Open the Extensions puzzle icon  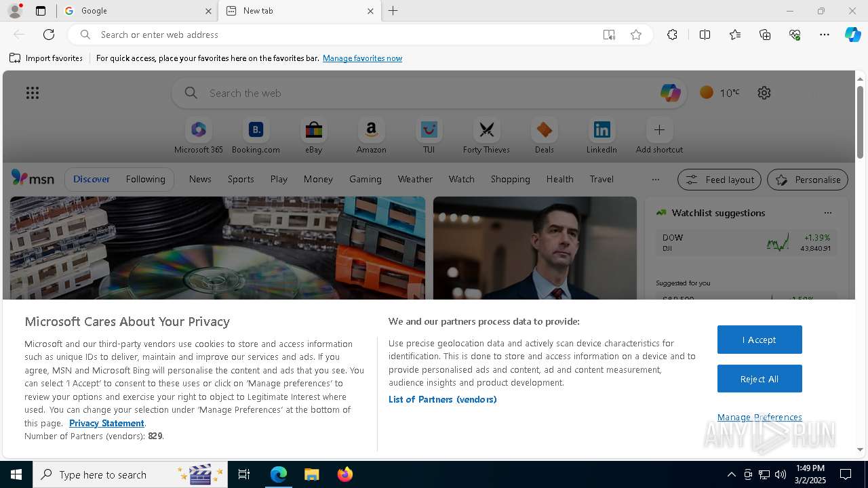pos(672,35)
